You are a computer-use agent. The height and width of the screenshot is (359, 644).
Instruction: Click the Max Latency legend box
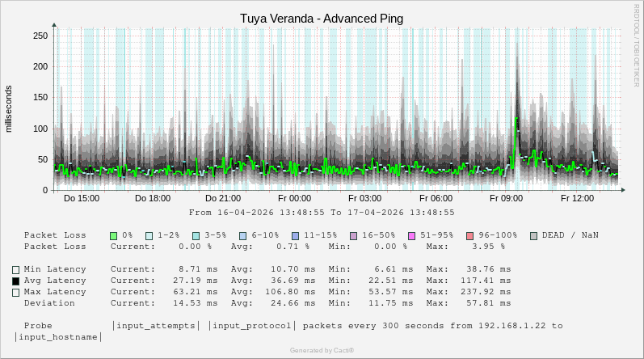[x=15, y=292]
